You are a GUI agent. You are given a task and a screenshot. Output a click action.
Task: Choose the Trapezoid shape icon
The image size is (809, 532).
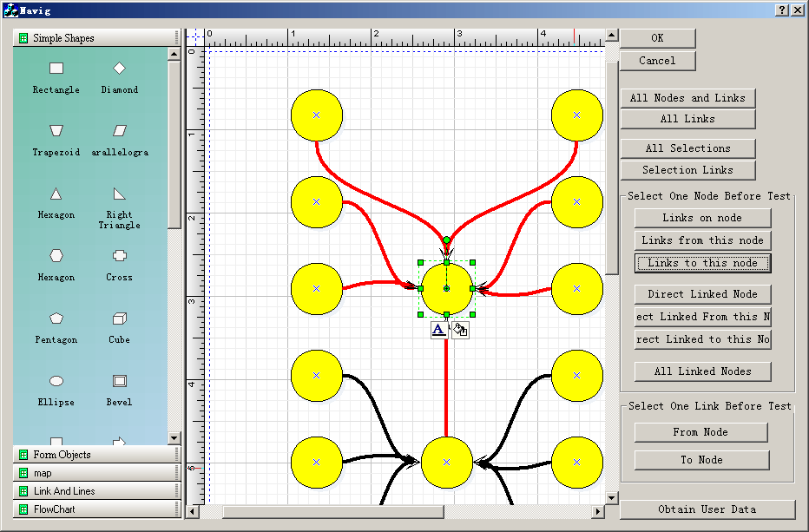point(56,130)
